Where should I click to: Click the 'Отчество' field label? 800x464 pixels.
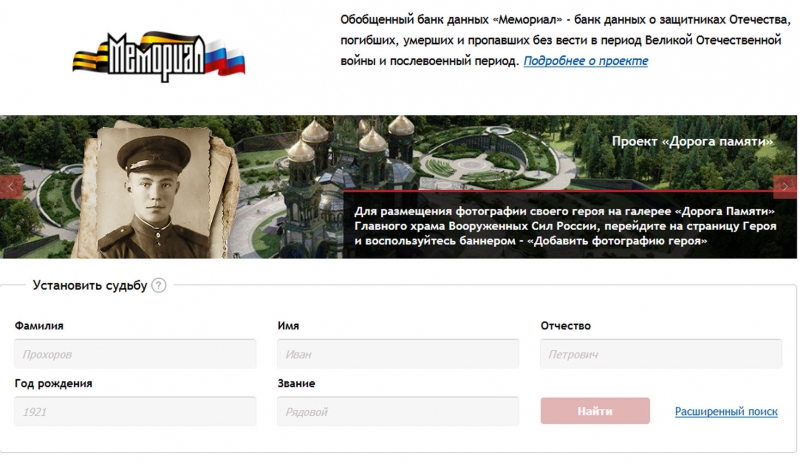[565, 326]
